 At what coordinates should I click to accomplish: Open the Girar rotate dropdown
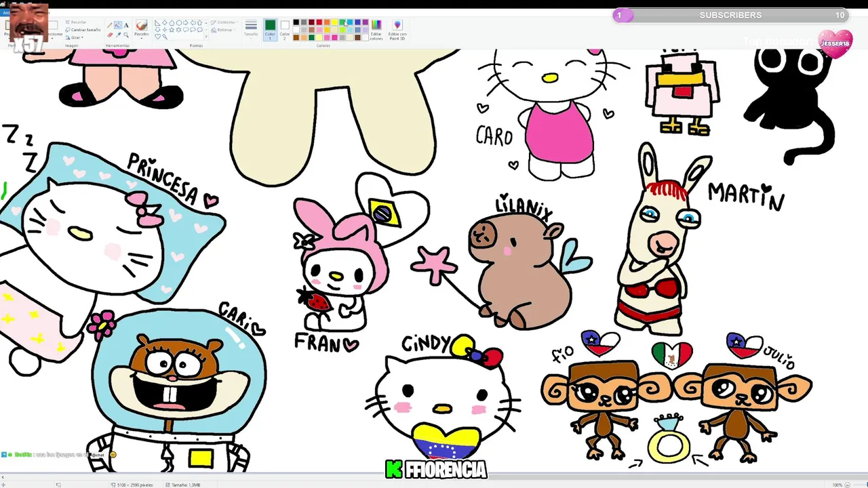(74, 37)
